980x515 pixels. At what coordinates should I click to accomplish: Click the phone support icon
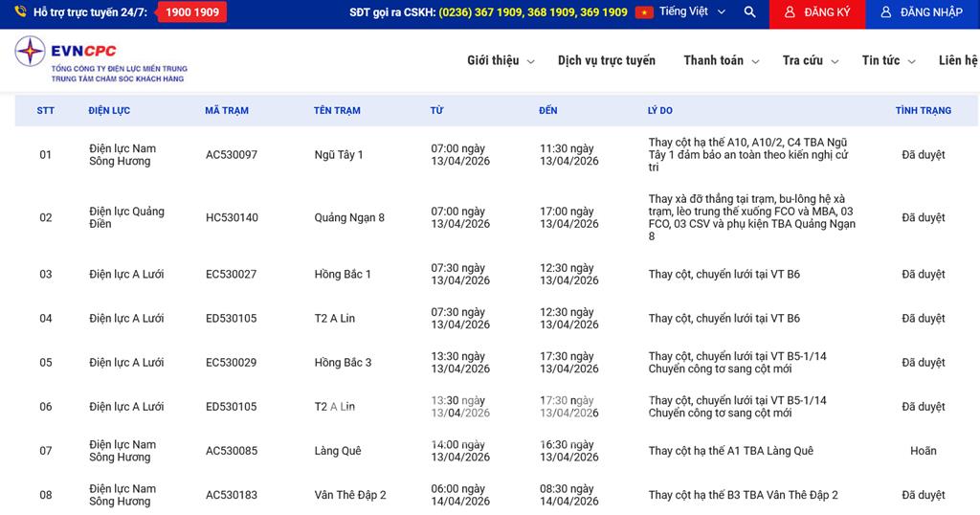tap(20, 12)
